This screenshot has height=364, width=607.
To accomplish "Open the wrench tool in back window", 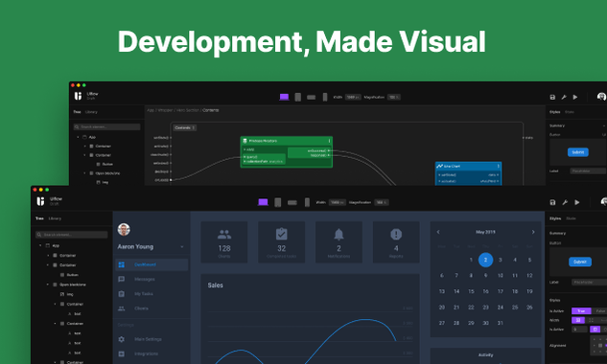I will [x=564, y=97].
